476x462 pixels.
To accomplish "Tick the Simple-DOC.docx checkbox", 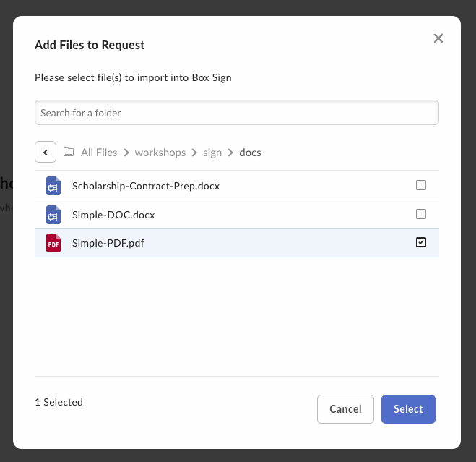I will (x=421, y=214).
